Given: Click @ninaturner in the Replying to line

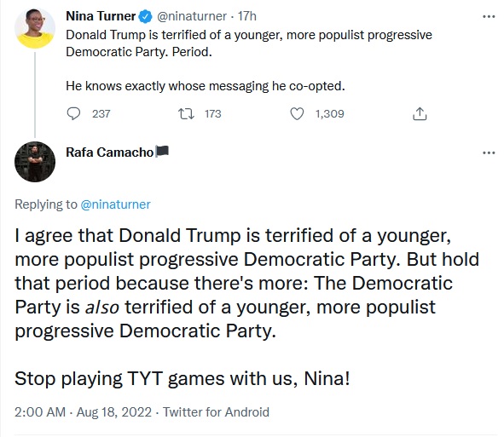Looking at the screenshot, I should click(115, 204).
